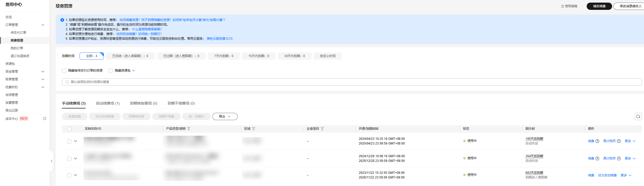Filter by 7天内到期: 0
This screenshot has height=186, width=644.
[224, 56]
